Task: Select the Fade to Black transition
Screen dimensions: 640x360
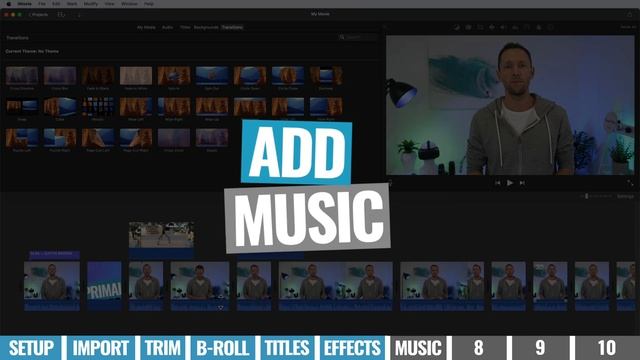Action: pyautogui.click(x=98, y=76)
